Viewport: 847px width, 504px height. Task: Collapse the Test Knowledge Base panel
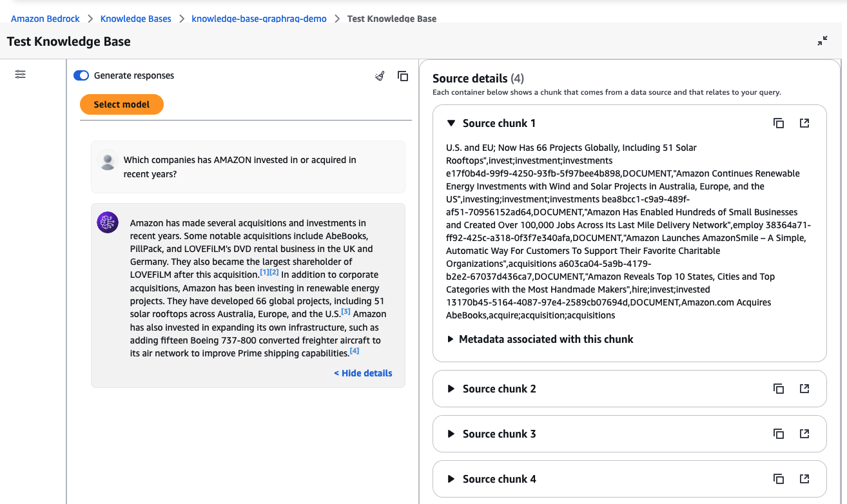[x=823, y=41]
